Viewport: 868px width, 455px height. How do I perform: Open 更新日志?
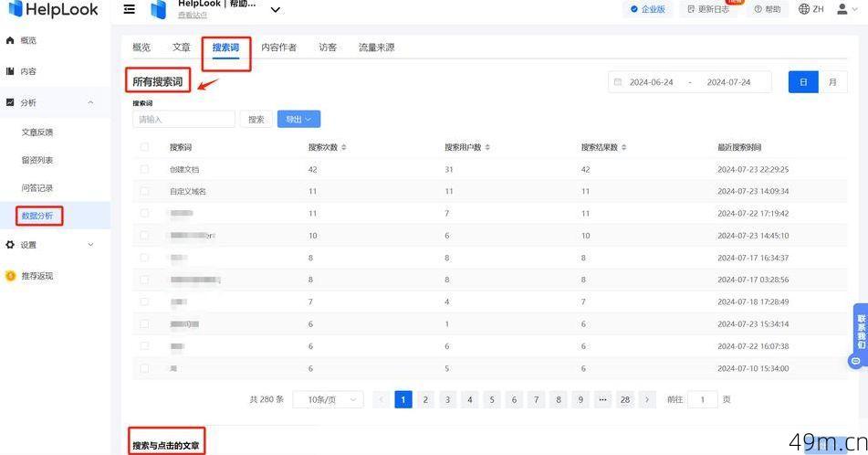click(708, 9)
